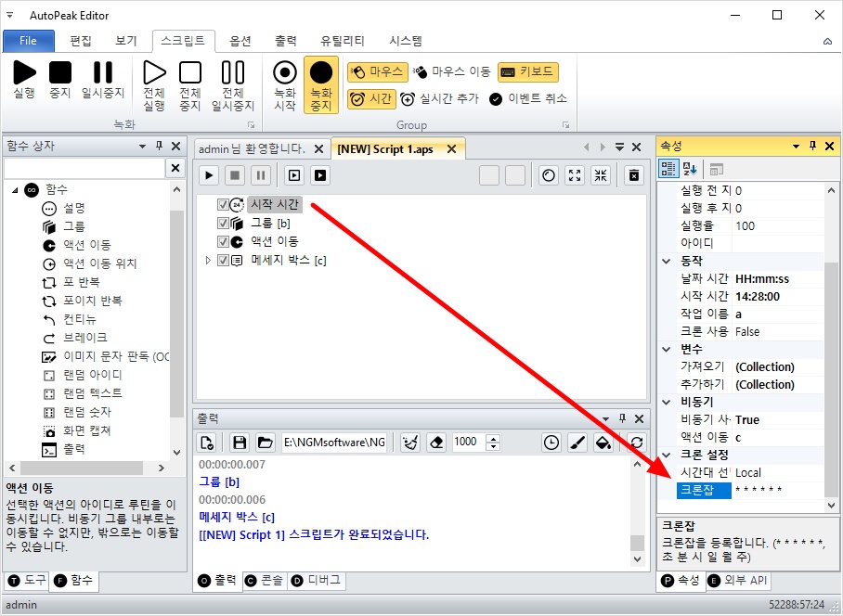Screen dimensions: 843x616
Task: Stop recording with 녹화 중지 icon
Action: (x=321, y=72)
